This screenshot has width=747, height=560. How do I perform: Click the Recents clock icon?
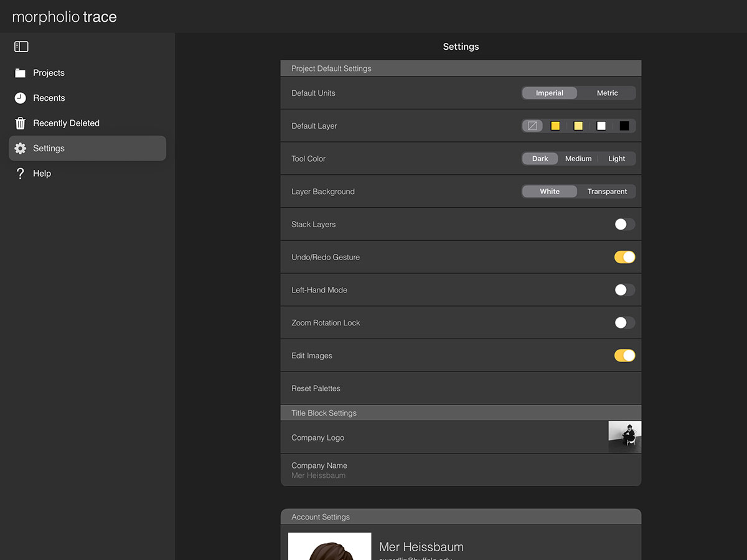coord(21,98)
